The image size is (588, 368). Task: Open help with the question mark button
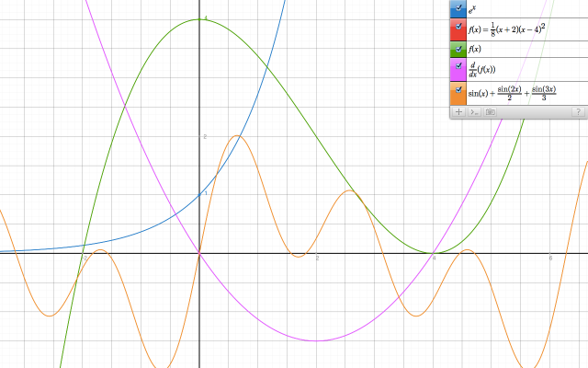[579, 112]
